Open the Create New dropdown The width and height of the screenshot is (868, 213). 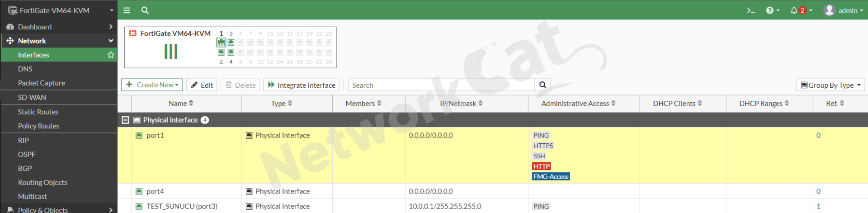click(x=152, y=85)
